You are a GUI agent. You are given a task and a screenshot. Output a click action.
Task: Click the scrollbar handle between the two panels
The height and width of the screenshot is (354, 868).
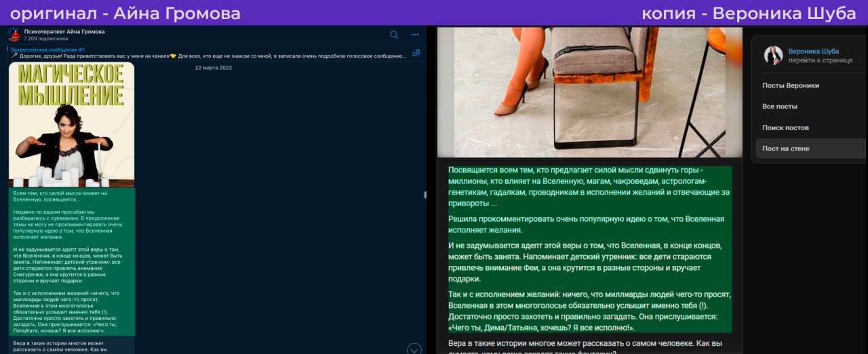click(425, 195)
